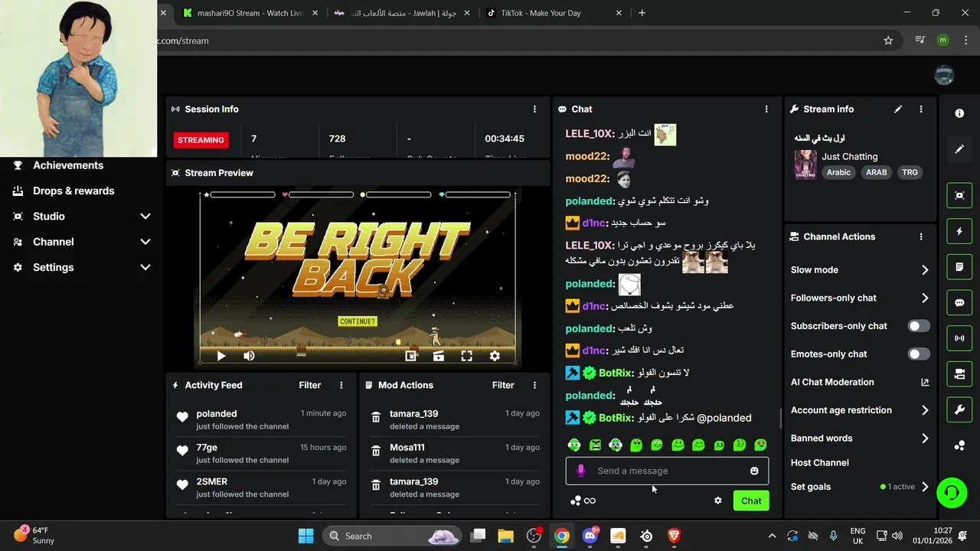
Task: Open picture-in-picture in stream preview
Action: coord(411,356)
